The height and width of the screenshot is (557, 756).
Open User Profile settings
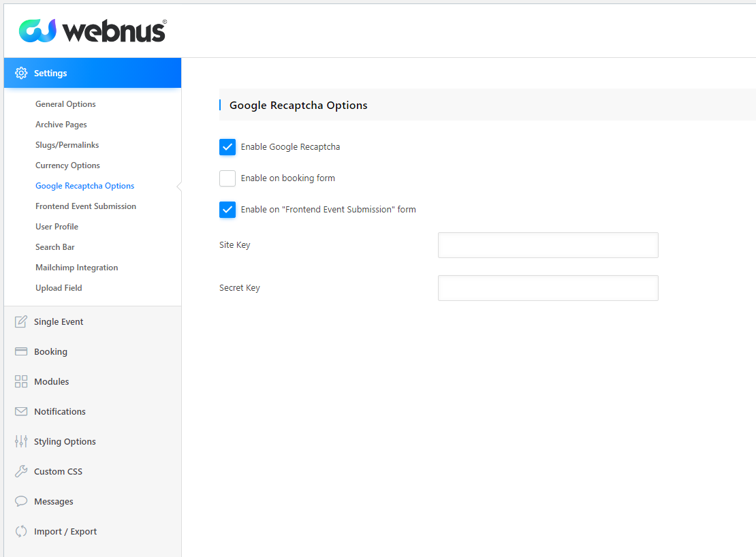coord(57,227)
